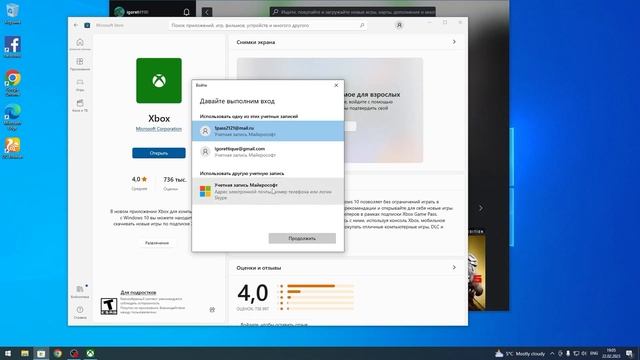The width and height of the screenshot is (640, 360).
Task: Select the mail.ru Microsoft account
Action: coord(268,131)
